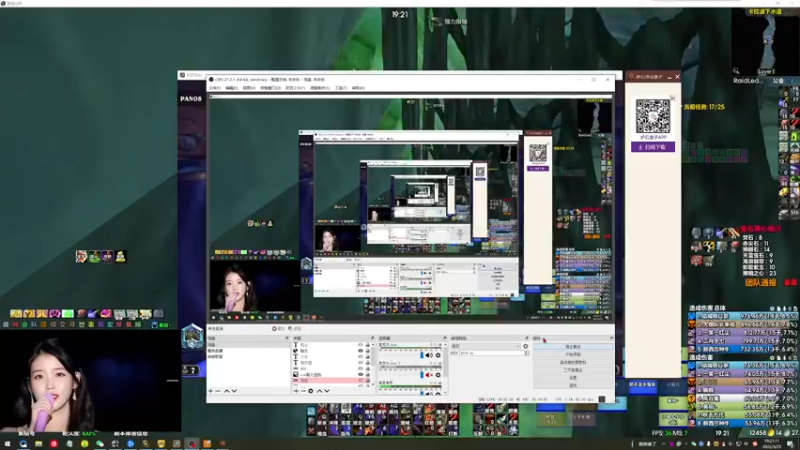Pop out the Sources dock panel

tap(372, 338)
